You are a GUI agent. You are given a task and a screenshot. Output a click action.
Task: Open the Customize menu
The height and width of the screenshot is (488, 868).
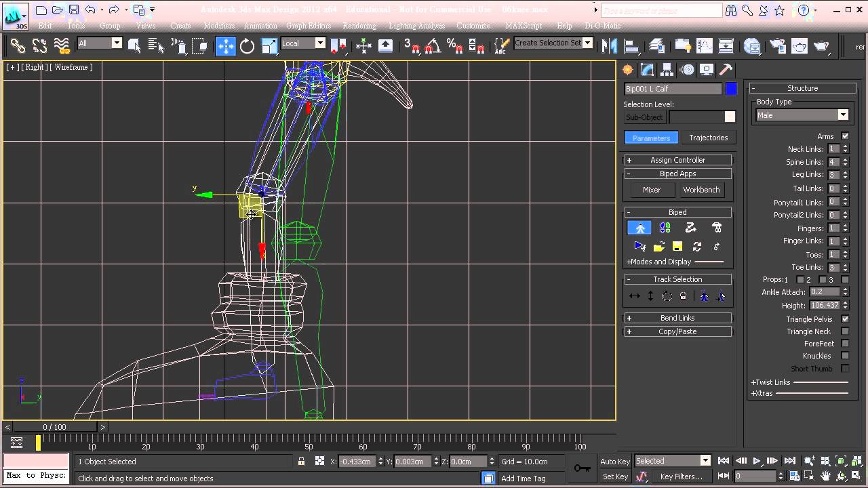(x=473, y=26)
